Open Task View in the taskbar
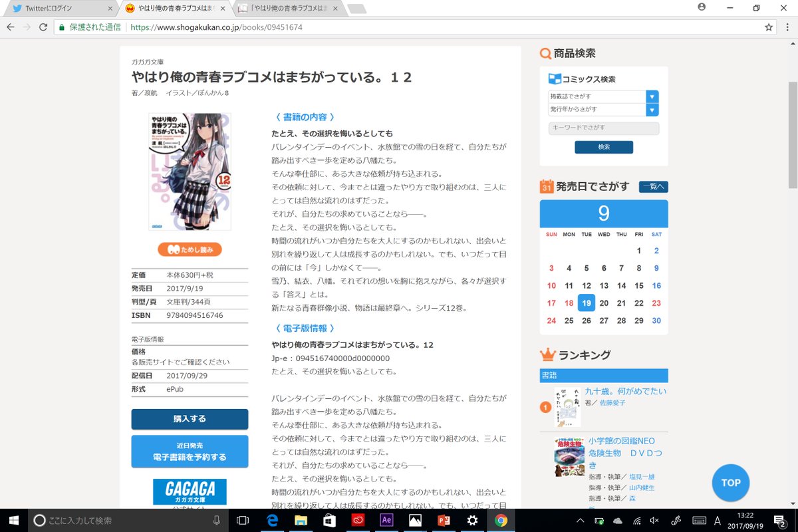The width and height of the screenshot is (798, 532). tap(243, 520)
